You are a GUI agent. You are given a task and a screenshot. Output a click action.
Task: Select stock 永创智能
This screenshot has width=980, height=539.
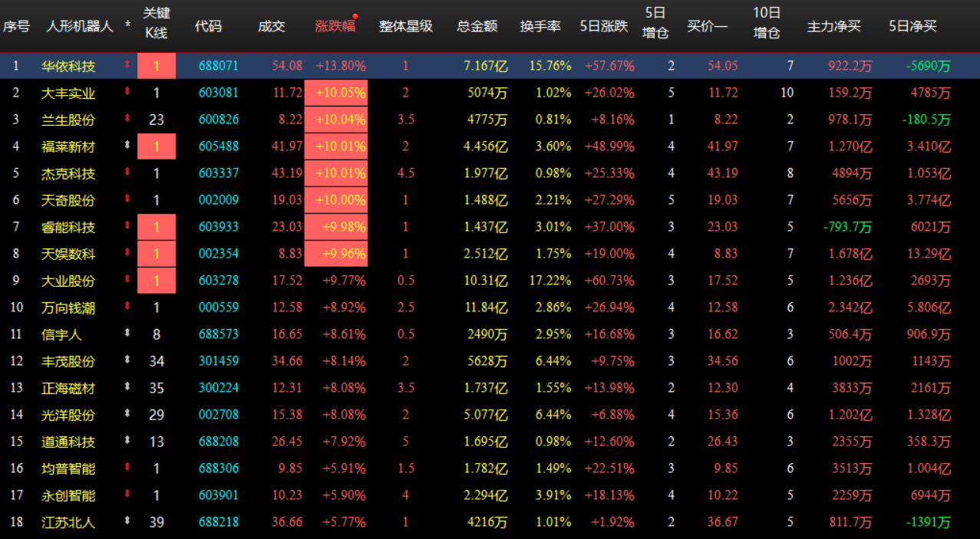point(68,495)
